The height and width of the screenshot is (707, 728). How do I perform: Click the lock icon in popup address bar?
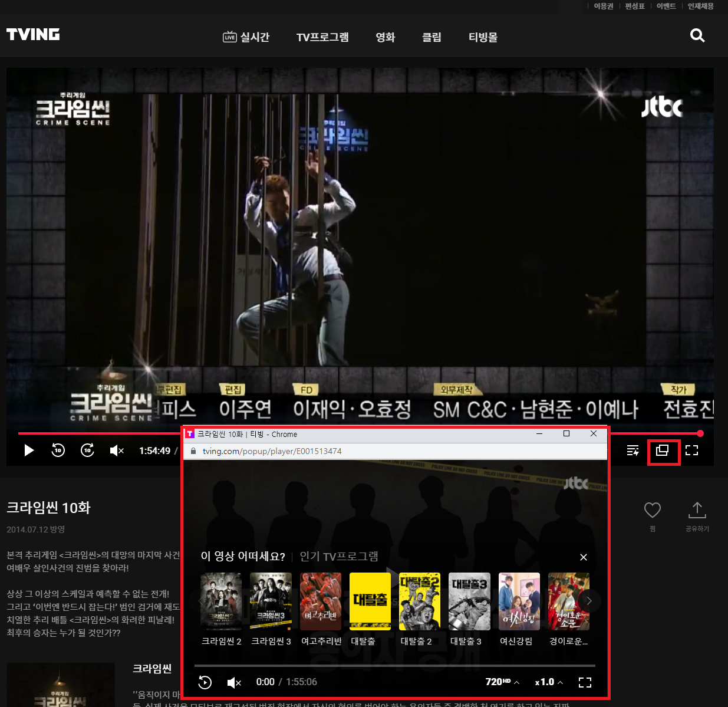point(193,451)
